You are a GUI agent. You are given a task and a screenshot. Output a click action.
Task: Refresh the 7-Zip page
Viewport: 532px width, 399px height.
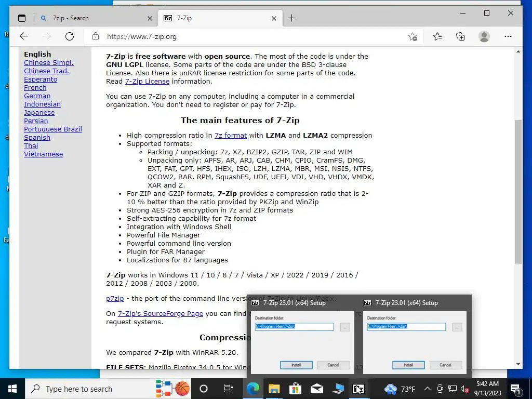[x=70, y=36]
